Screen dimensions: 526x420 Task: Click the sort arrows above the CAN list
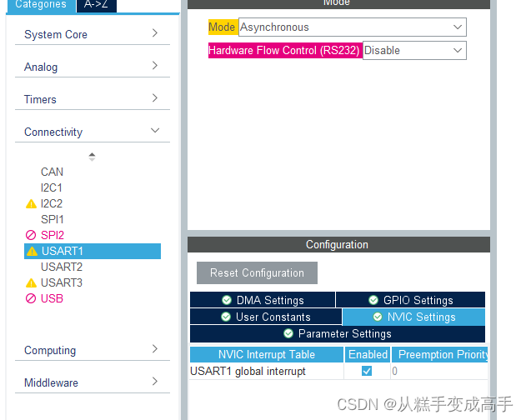tap(92, 157)
